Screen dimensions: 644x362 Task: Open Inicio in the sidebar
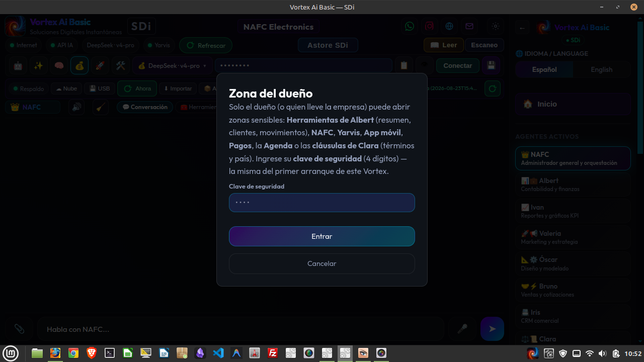[x=573, y=104]
